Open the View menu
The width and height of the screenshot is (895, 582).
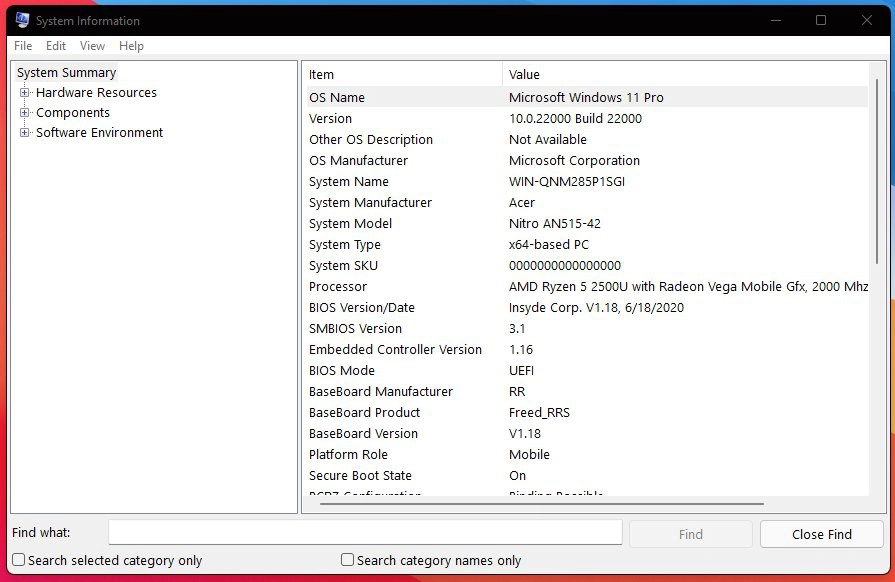pos(92,46)
